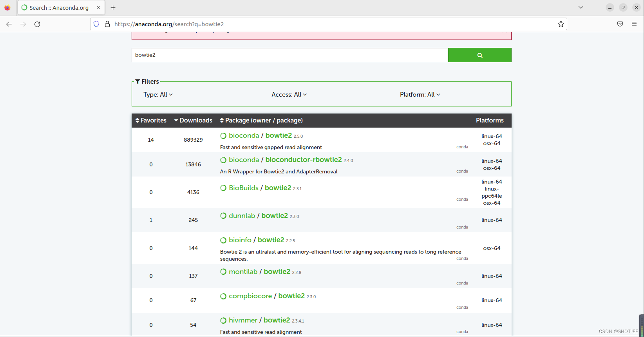Click the browser forward arrow
Screen dimensions: 644x337
[23, 24]
